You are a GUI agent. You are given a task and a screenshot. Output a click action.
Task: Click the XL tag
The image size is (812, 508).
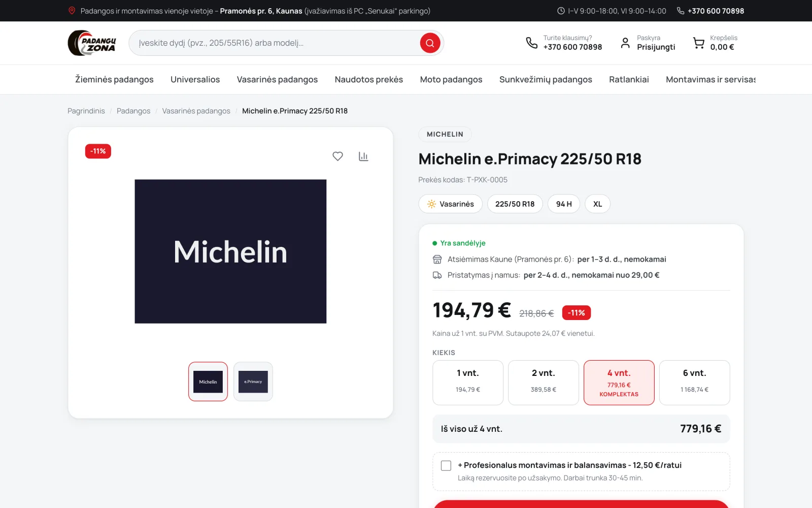click(x=598, y=204)
